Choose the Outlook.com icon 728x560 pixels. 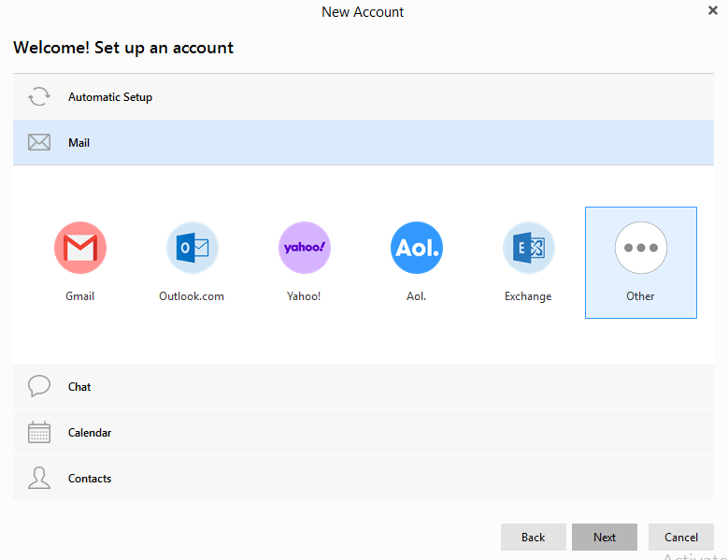(x=192, y=248)
